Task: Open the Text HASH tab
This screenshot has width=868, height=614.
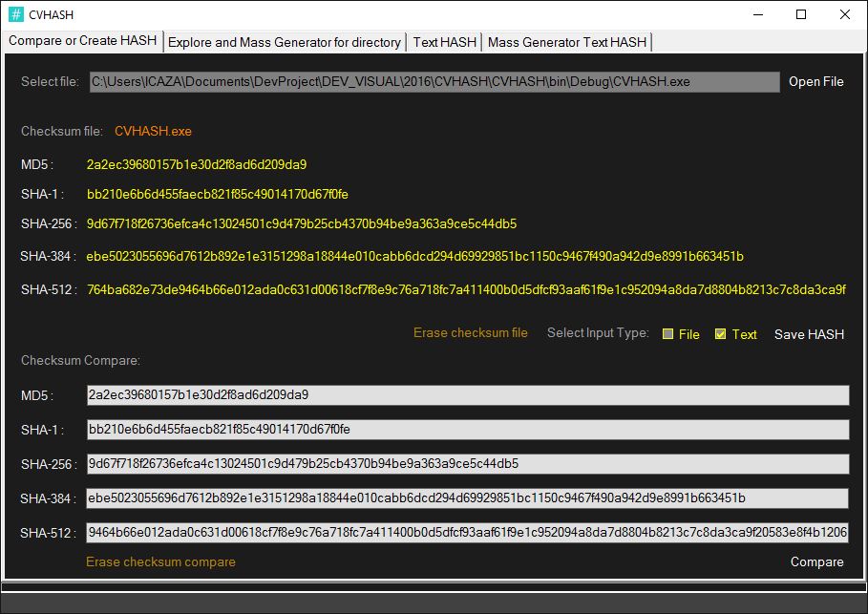Action: coord(445,43)
